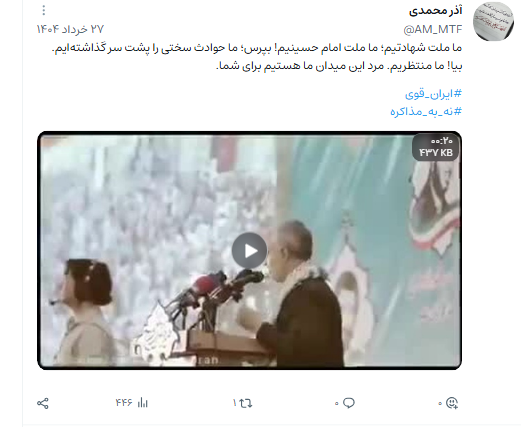Open the hashtag #نه_به_مذاکره

pos(426,111)
